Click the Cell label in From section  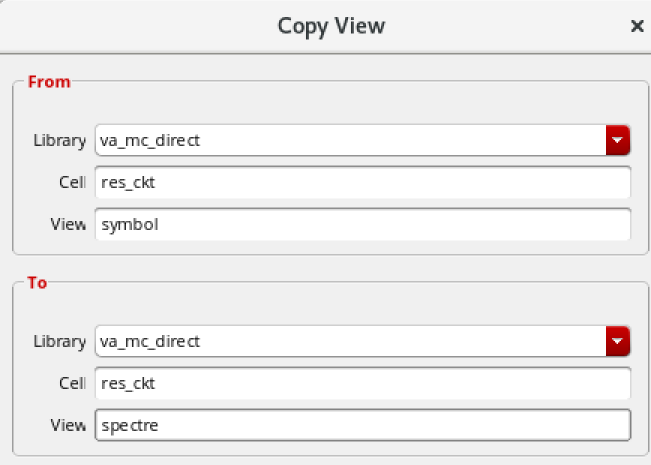pos(72,183)
